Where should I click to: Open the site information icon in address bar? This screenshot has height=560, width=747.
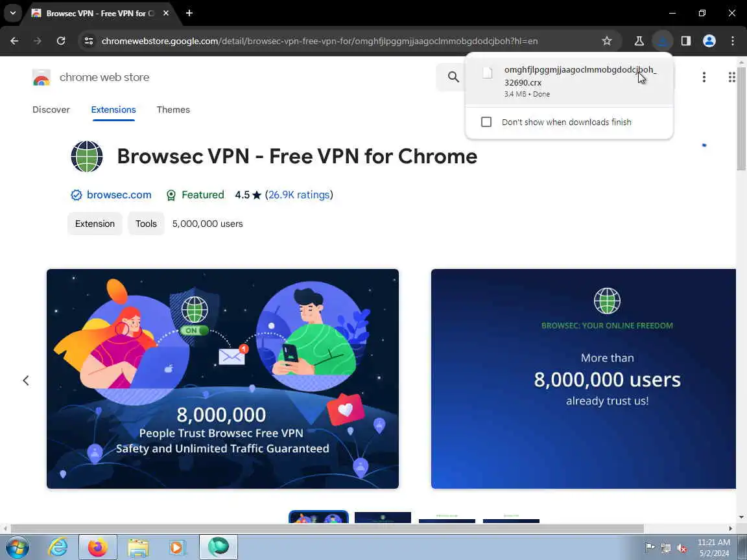[89, 41]
